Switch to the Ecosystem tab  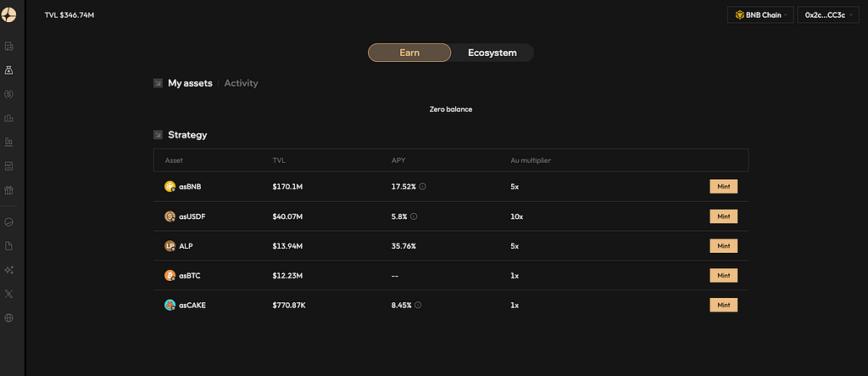pyautogui.click(x=492, y=53)
